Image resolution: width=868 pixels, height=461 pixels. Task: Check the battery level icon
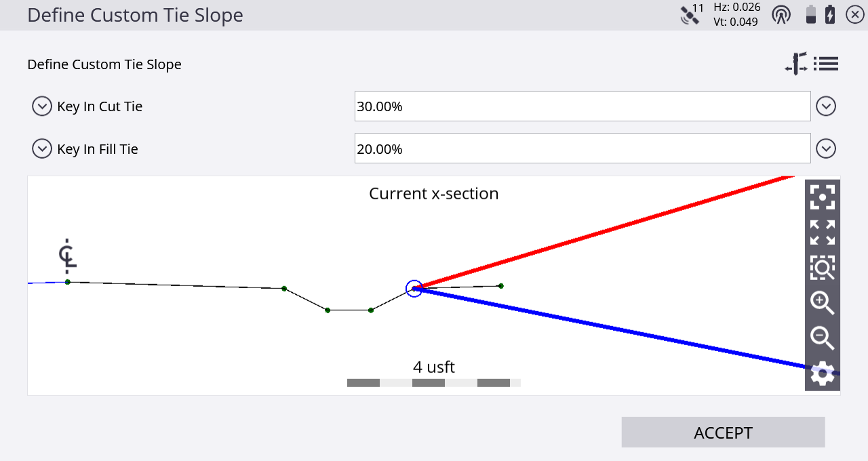pos(810,15)
